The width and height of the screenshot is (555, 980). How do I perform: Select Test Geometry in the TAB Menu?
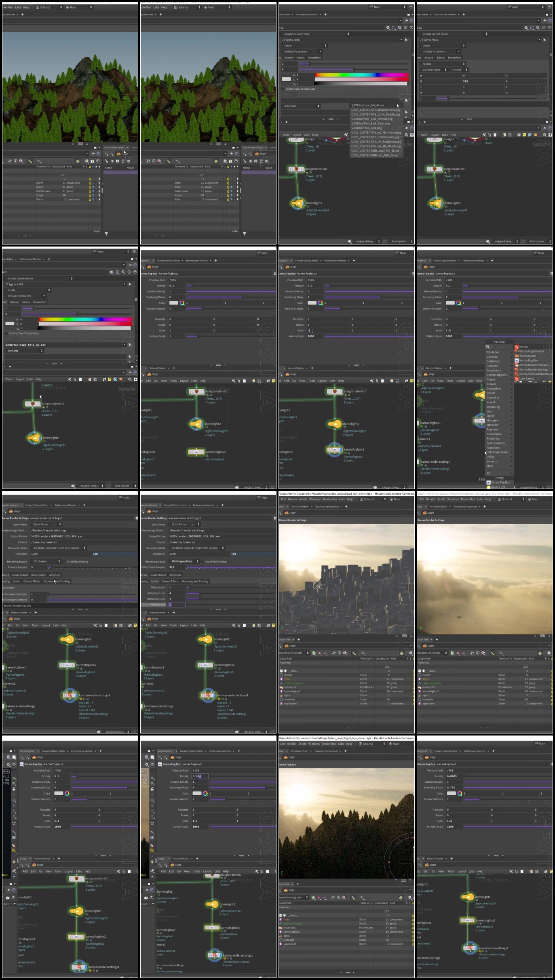coord(499,443)
